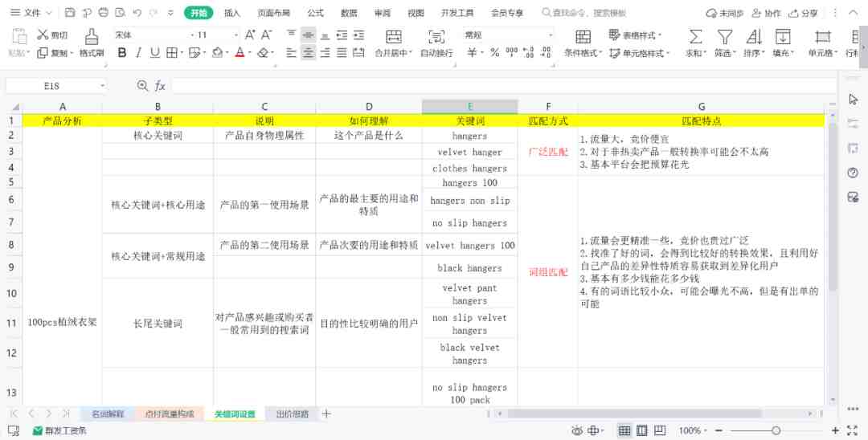The height and width of the screenshot is (440, 868).
Task: Expand the Name Box dropdown for E18
Action: point(102,86)
